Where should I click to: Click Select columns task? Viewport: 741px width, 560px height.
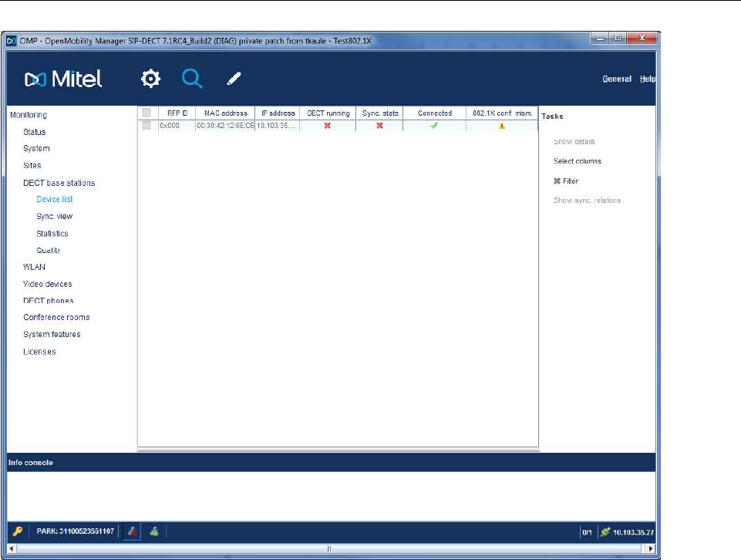[x=578, y=161]
